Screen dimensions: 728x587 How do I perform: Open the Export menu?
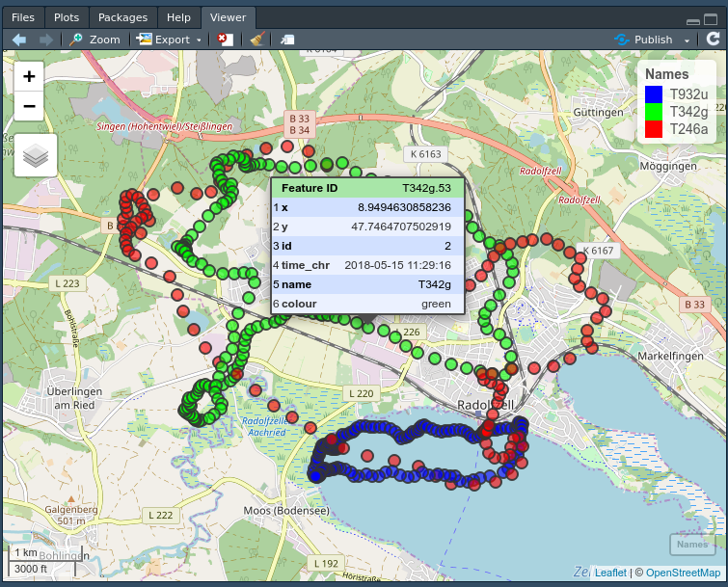169,40
